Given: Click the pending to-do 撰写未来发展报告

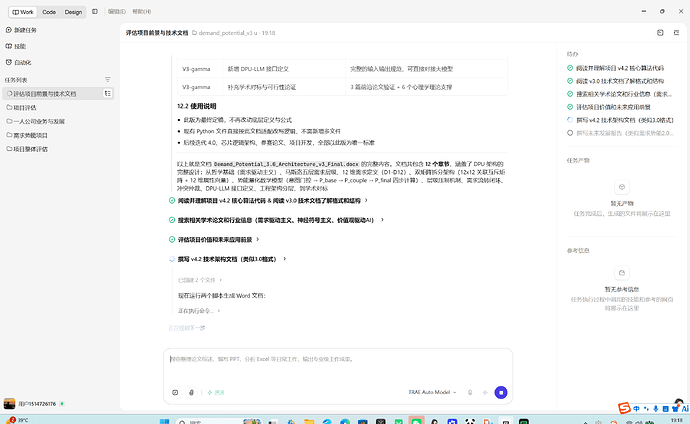Looking at the screenshot, I should coord(620,133).
